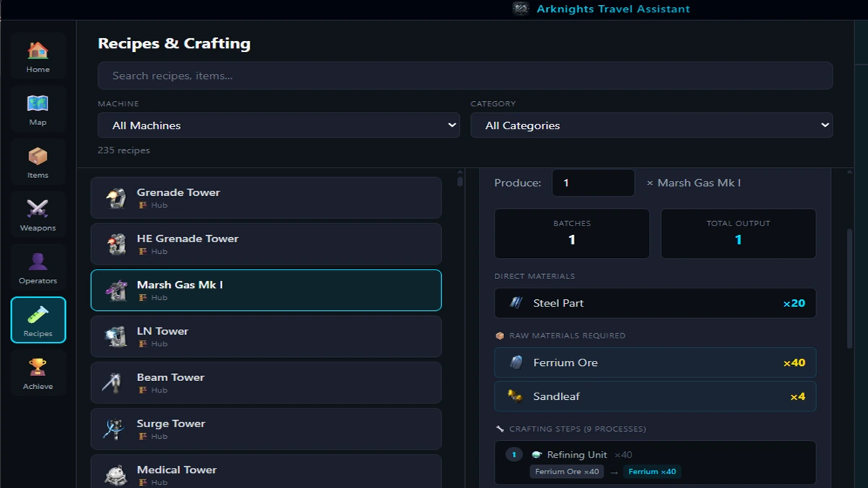This screenshot has height=488, width=868.
Task: Click the Recipes & Crafting heading
Action: click(174, 43)
